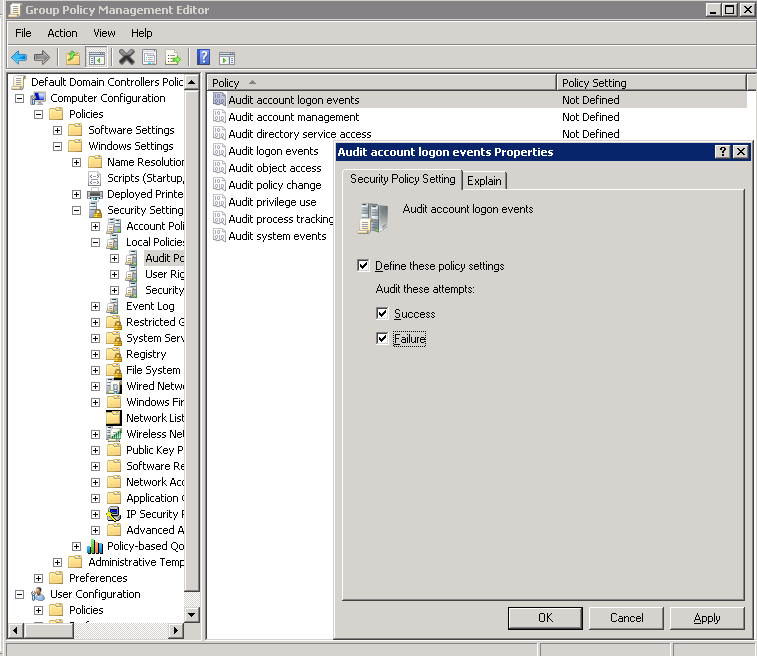Select Audit privilege use policy
The height and width of the screenshot is (656, 757).
(x=272, y=202)
